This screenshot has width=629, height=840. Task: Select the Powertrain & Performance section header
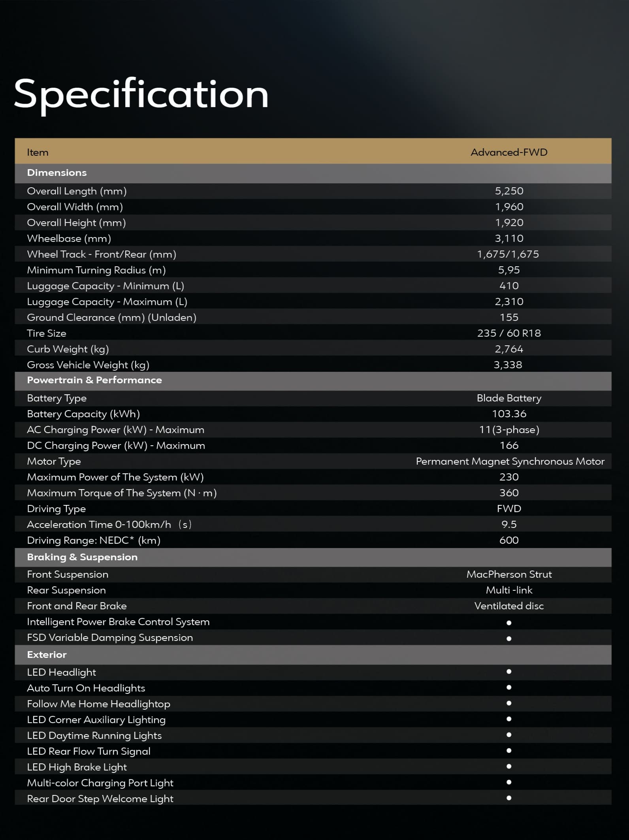pos(94,380)
